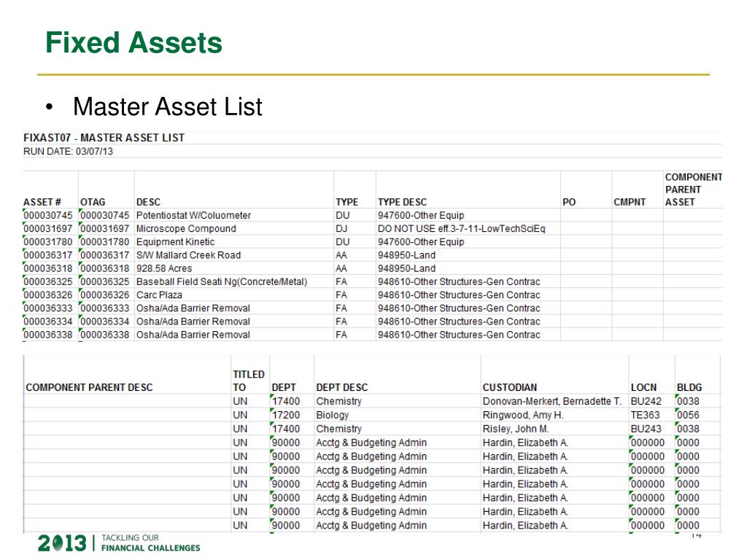This screenshot has width=747, height=560.
Task: Click type code FA in Carc Plaza row
Action: click(341, 295)
